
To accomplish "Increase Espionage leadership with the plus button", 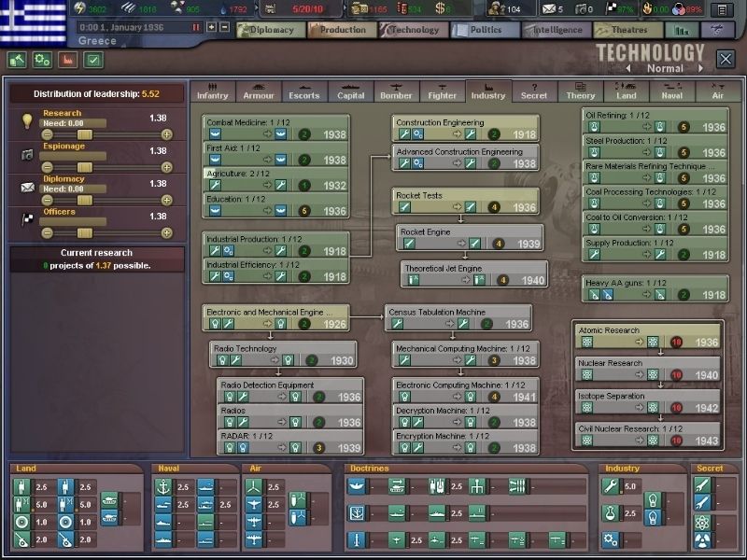I will 167,168.
